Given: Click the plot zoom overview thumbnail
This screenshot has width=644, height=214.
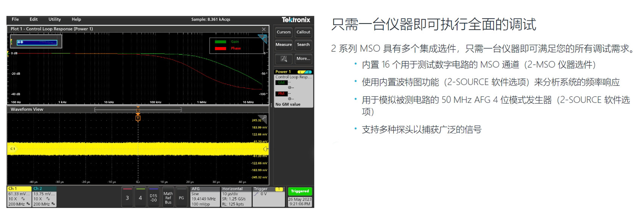Looking at the screenshot, I should coord(36,42).
